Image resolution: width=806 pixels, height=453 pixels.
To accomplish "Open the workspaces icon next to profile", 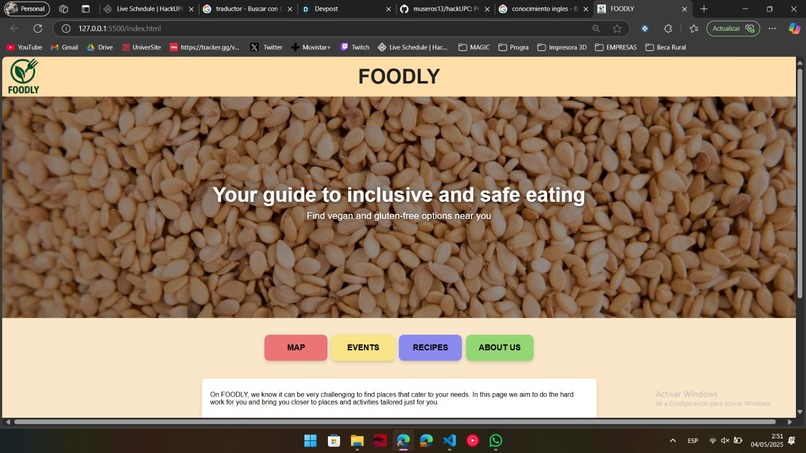I will (63, 9).
